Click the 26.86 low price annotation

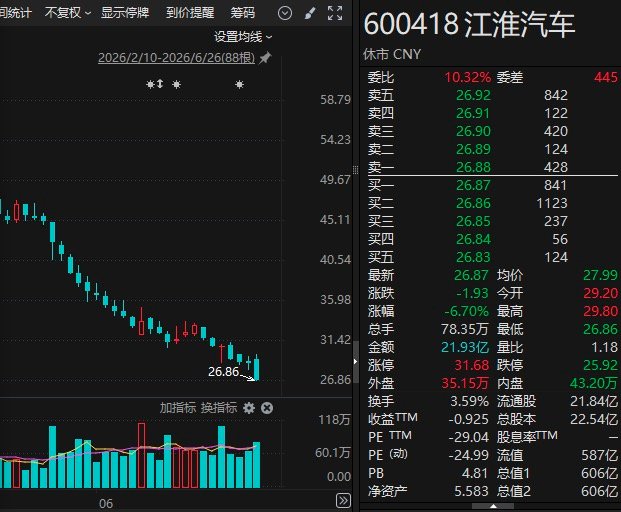click(223, 372)
